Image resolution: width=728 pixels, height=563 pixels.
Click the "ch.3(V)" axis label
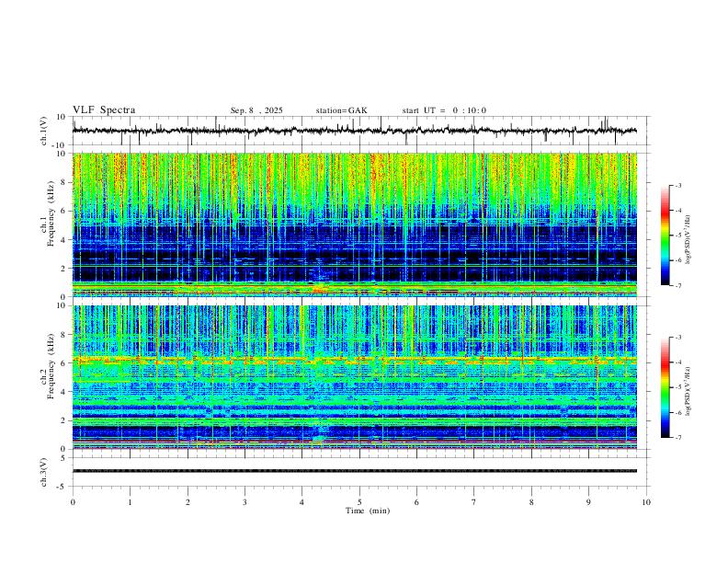[44, 472]
